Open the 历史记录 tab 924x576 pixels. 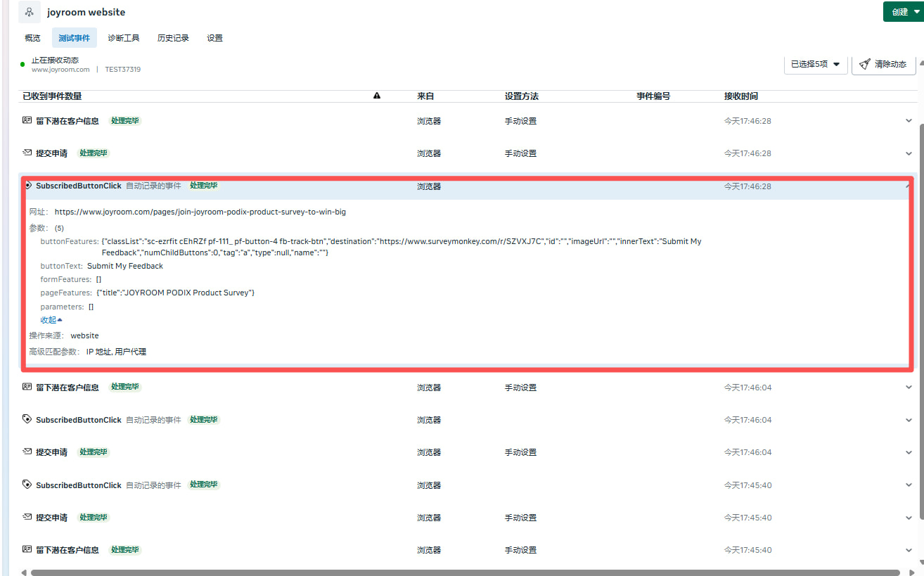173,38
